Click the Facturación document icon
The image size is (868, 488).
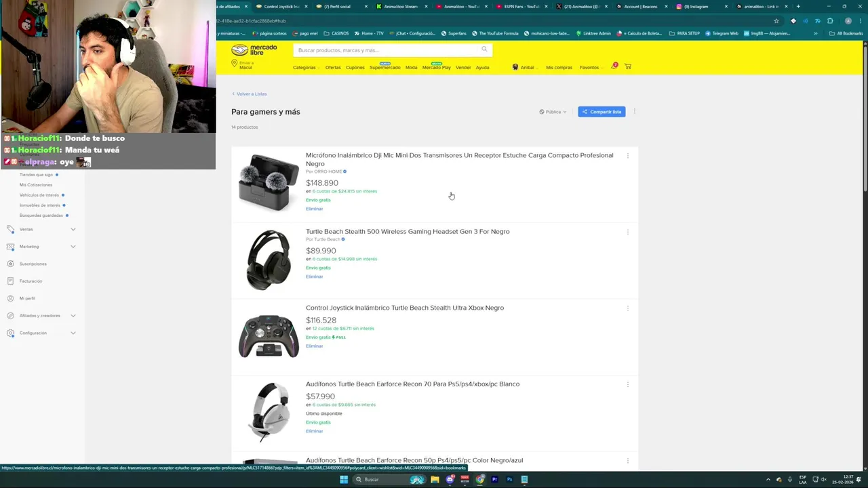click(10, 281)
